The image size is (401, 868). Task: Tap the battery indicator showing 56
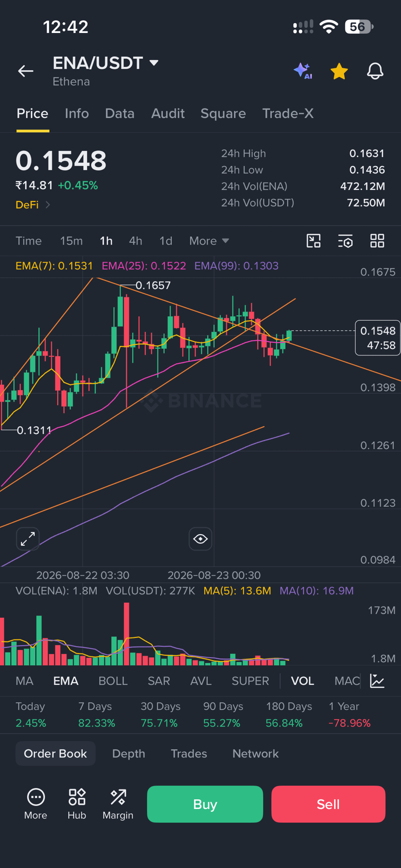(x=359, y=27)
